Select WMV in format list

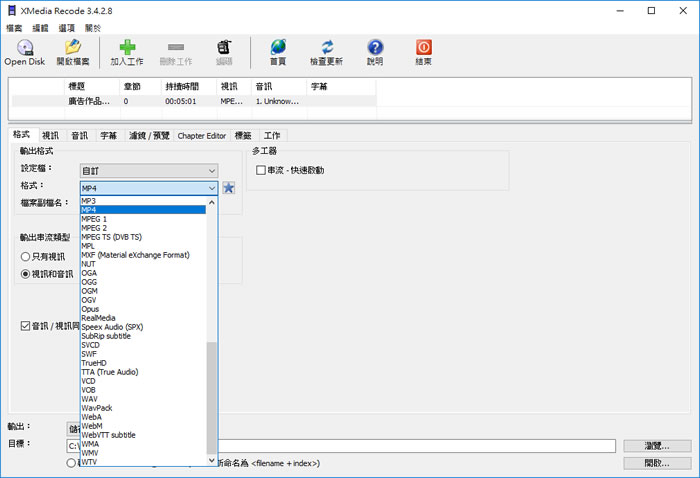[143, 453]
